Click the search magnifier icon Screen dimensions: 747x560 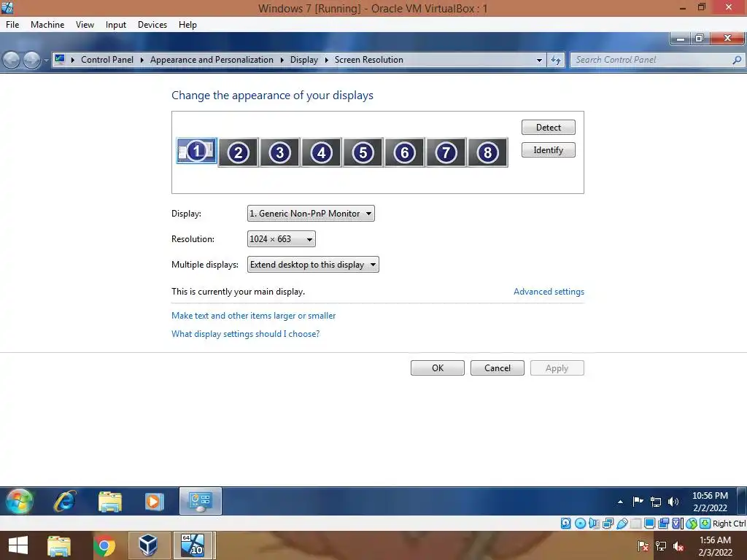(737, 60)
